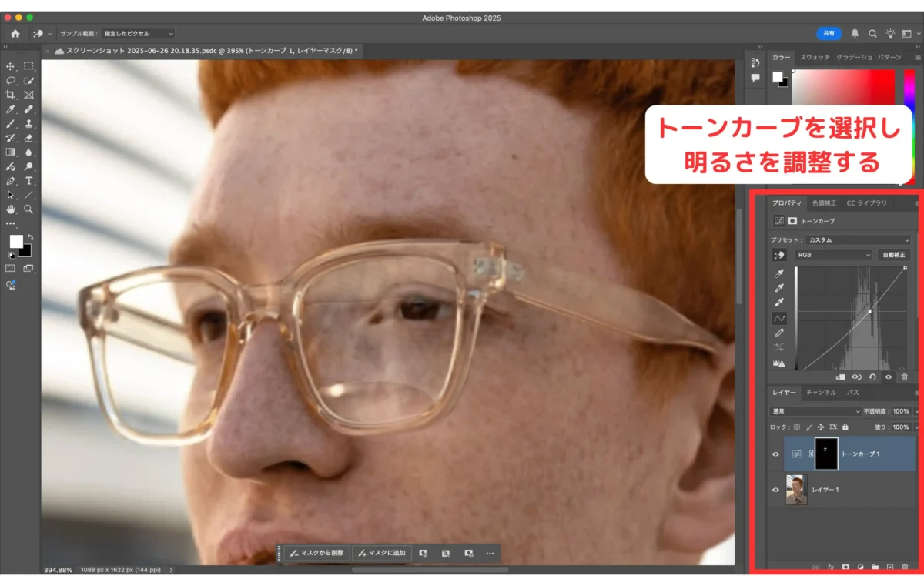Select the Hand tool

point(11,209)
